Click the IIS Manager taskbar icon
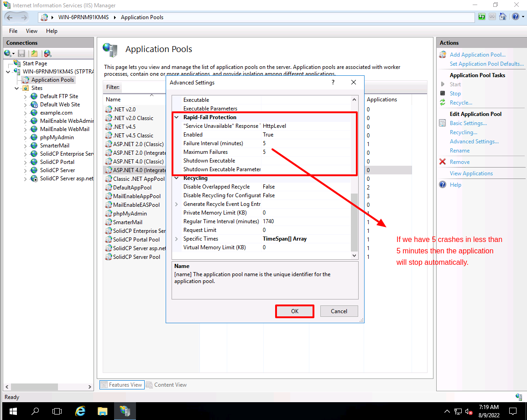 coord(125,411)
